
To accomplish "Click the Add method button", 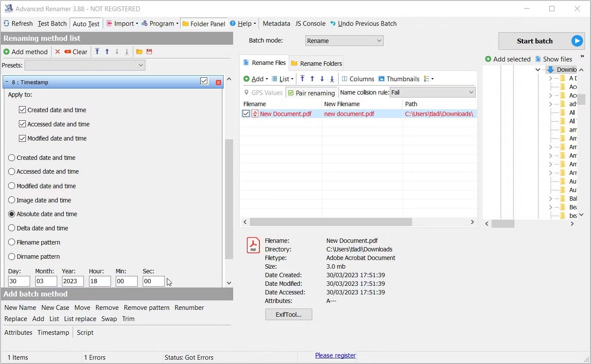I will click(x=25, y=52).
